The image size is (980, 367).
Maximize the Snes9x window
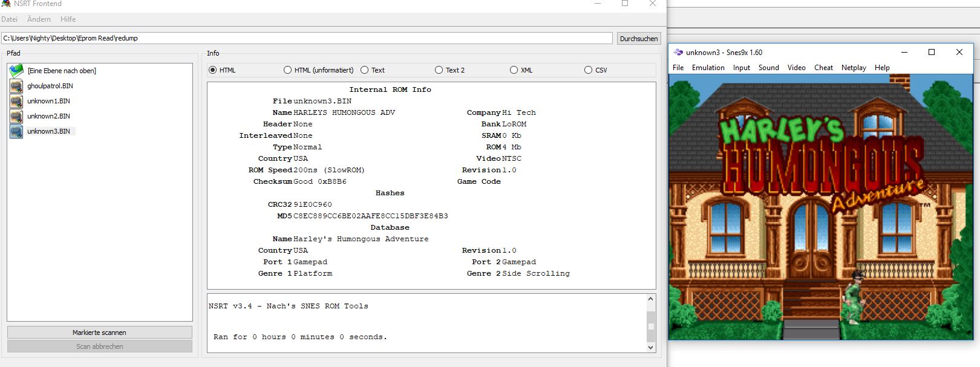tap(932, 53)
